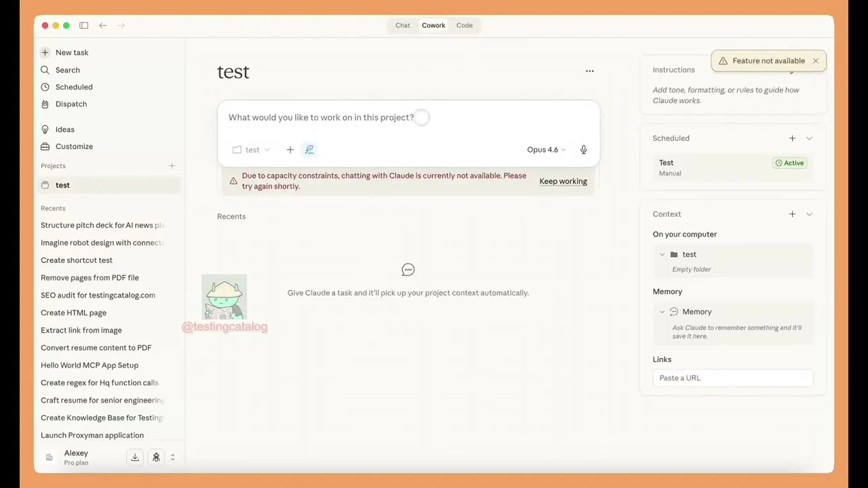868x488 pixels.
Task: Add context with the plus icon
Action: [792, 214]
